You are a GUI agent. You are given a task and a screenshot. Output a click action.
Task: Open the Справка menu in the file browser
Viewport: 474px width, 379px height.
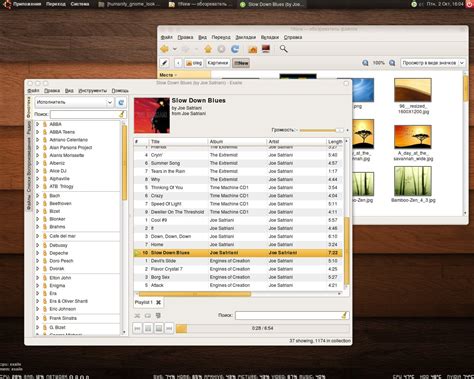pos(293,37)
